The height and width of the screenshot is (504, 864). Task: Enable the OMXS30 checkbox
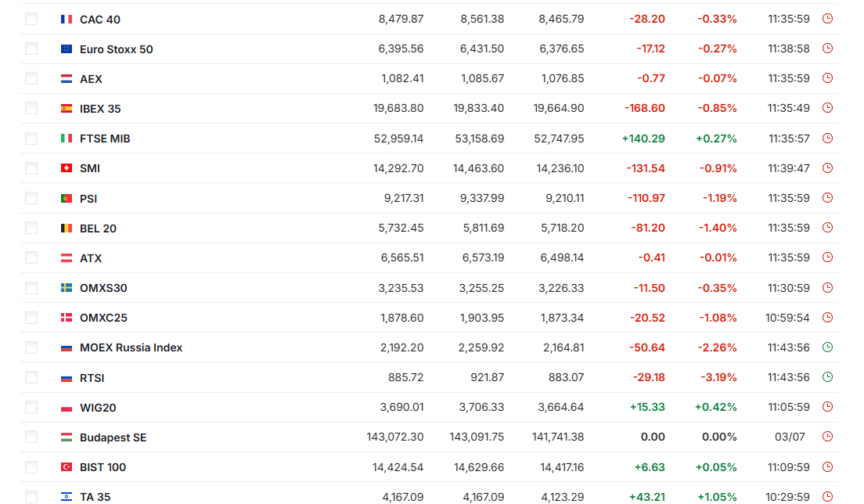(31, 288)
